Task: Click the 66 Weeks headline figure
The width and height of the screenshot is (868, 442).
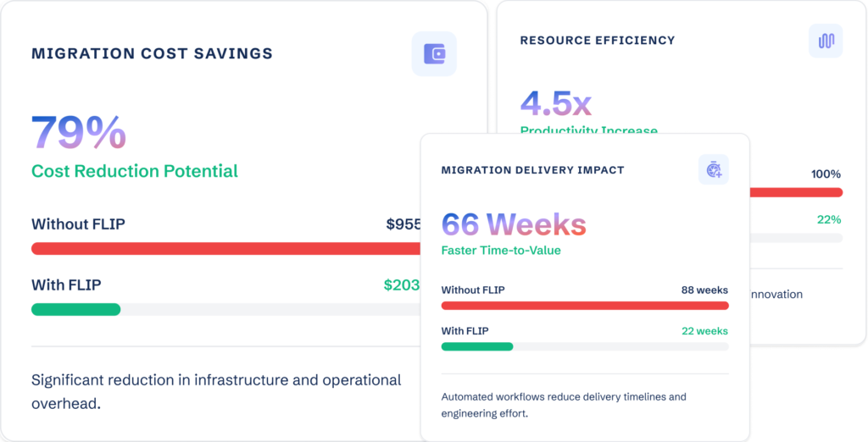Action: click(514, 224)
